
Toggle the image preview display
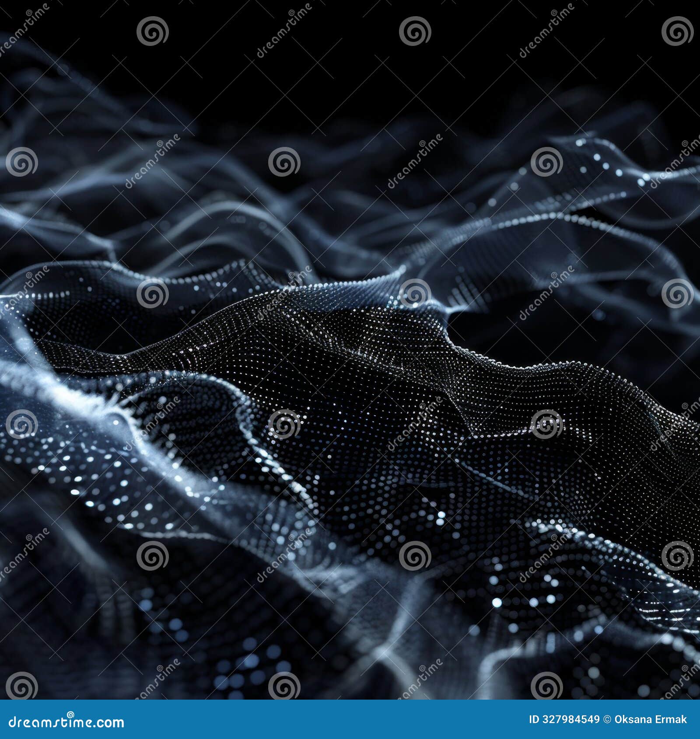point(350,350)
